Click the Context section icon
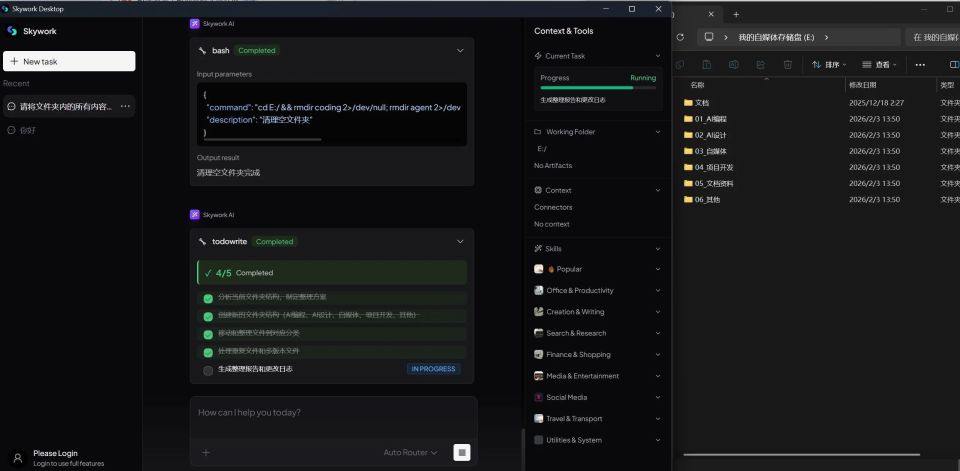This screenshot has width=960, height=471. click(538, 190)
